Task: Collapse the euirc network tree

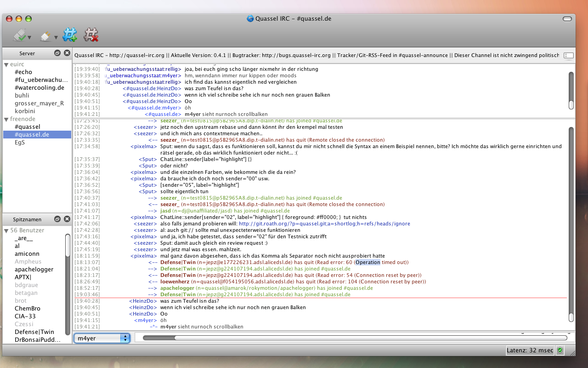Action: point(6,65)
